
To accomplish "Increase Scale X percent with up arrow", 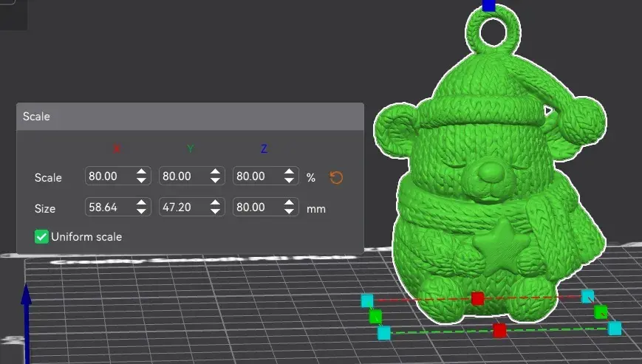I will 141,173.
